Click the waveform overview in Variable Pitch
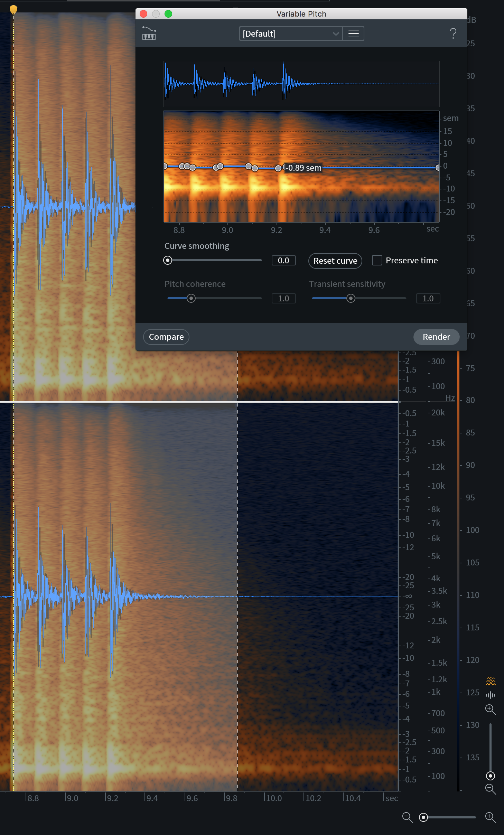 tap(301, 84)
